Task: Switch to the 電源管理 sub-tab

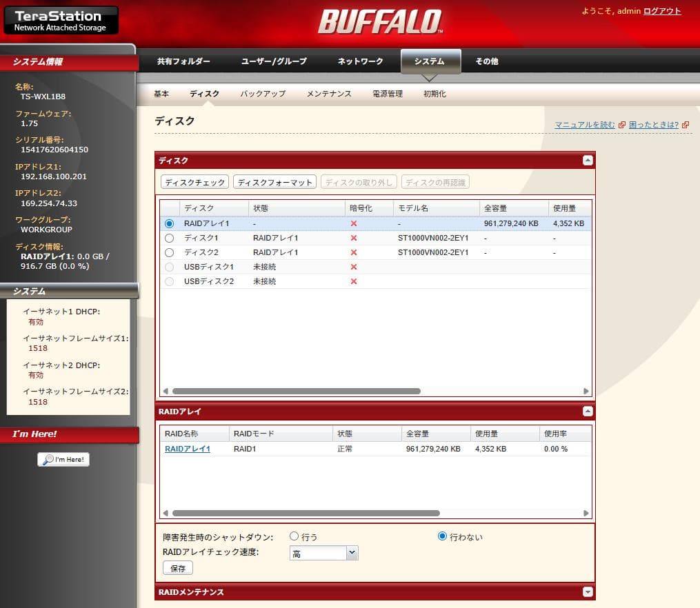Action: (x=388, y=94)
